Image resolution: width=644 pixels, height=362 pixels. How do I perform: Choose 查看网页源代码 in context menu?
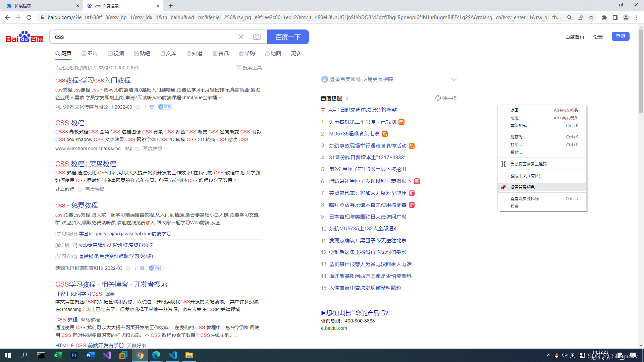pyautogui.click(x=542, y=199)
